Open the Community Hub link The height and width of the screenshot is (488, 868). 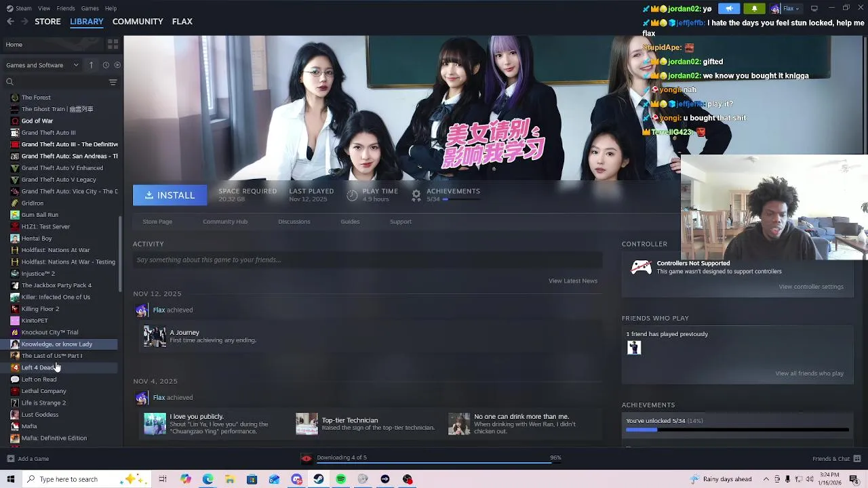(x=225, y=222)
